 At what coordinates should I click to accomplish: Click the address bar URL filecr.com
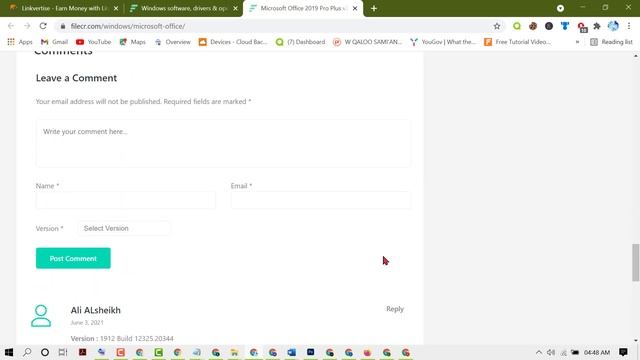(128, 26)
